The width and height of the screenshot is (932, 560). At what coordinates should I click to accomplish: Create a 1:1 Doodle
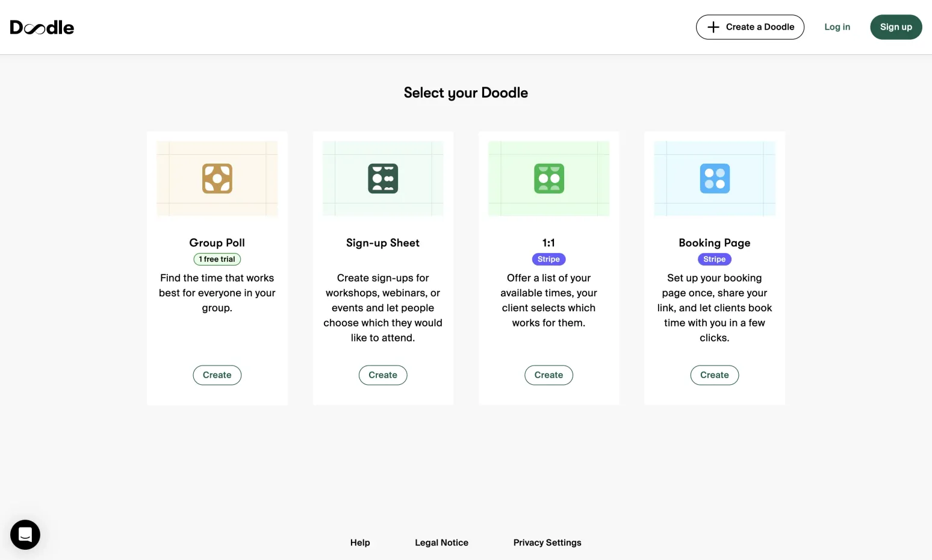[549, 375]
